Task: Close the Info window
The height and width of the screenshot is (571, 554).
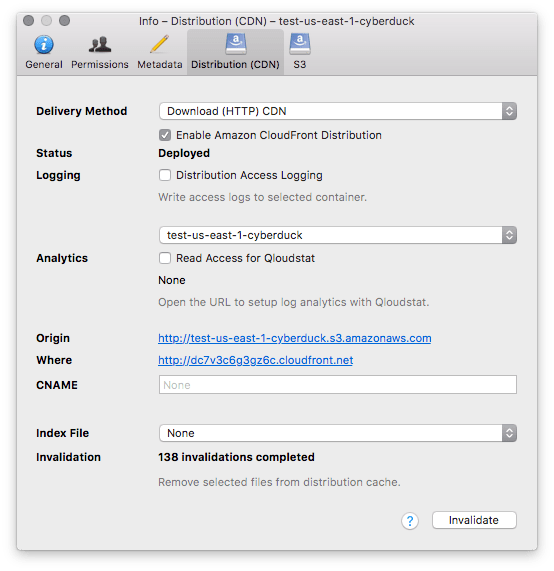Action: coord(28,20)
